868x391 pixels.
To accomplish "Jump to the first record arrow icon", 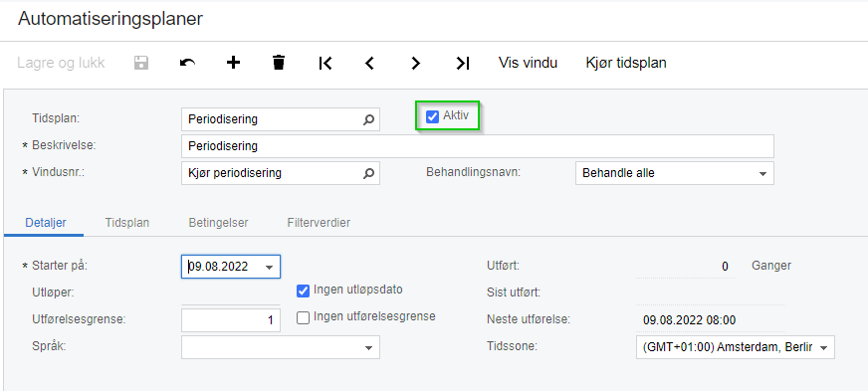I will tap(325, 63).
